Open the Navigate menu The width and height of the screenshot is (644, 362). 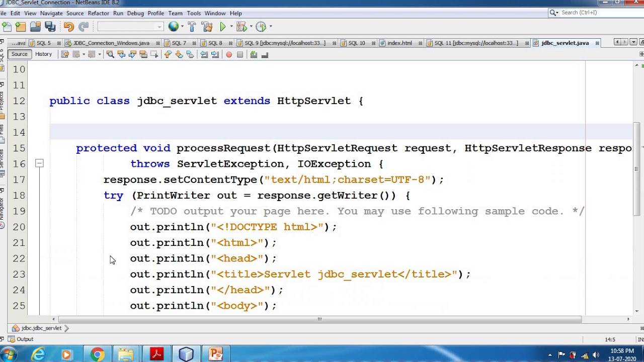(51, 13)
